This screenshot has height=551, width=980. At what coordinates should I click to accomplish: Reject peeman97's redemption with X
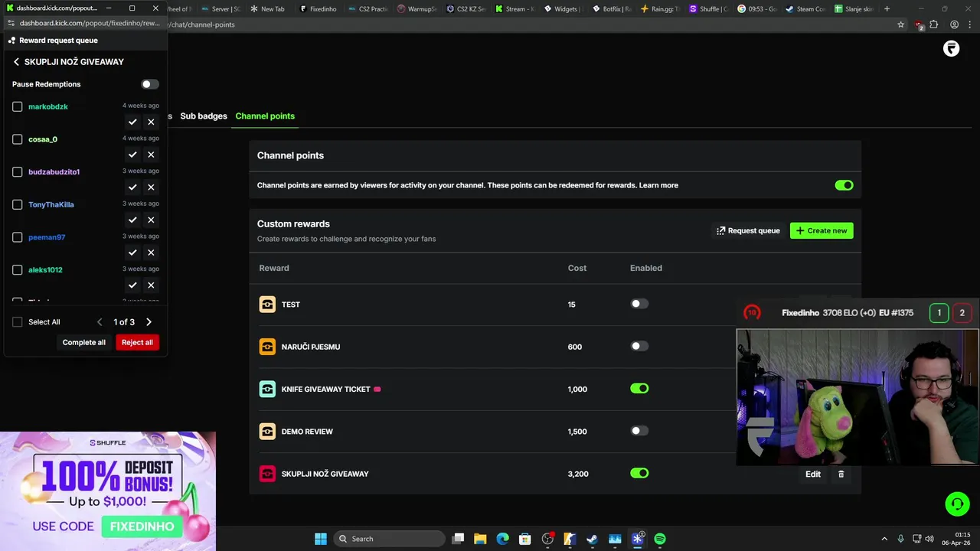[151, 253]
